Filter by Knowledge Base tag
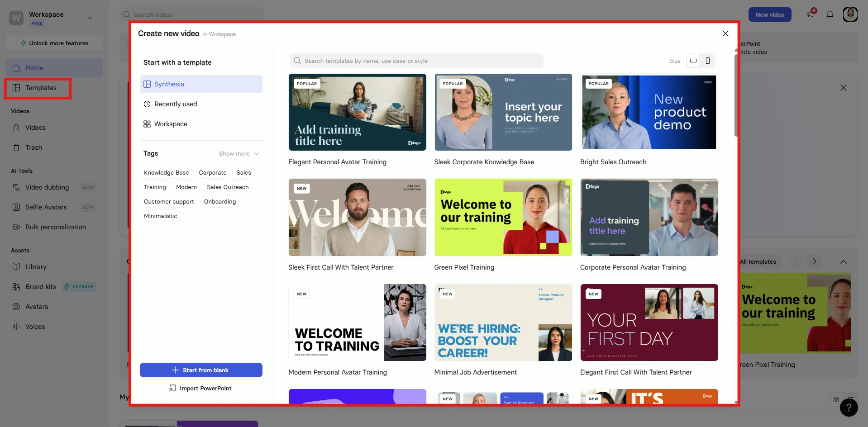The width and height of the screenshot is (868, 427). pyautogui.click(x=167, y=173)
